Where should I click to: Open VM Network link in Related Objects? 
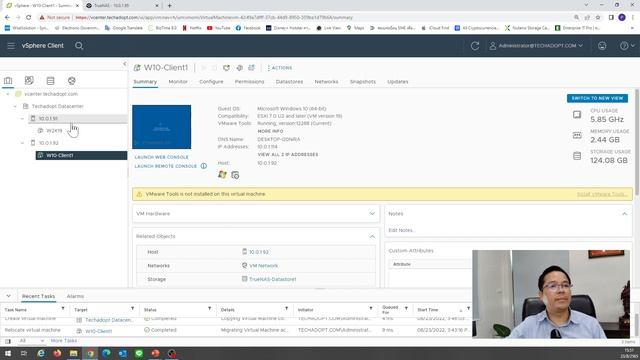(263, 266)
